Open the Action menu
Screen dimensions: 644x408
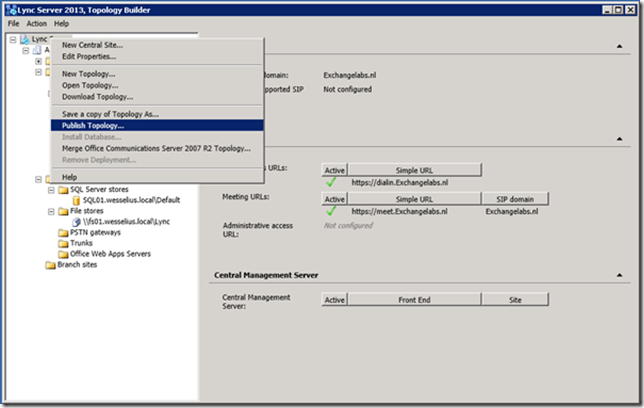[x=37, y=23]
